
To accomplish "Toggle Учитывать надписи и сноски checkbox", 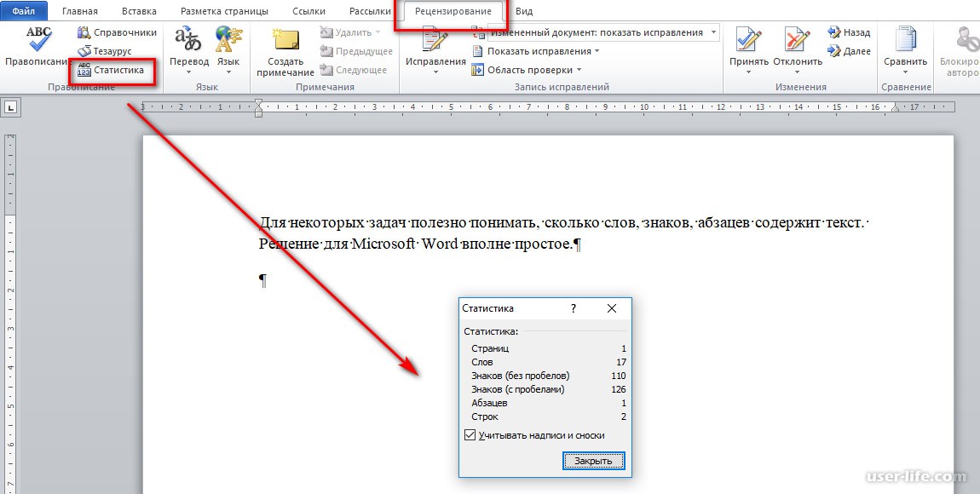I will pos(470,435).
